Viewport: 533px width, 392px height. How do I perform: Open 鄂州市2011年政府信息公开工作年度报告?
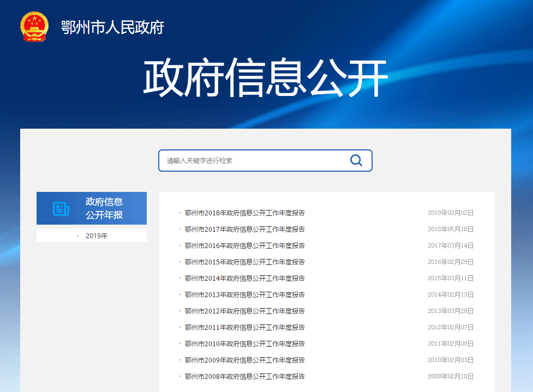coord(245,327)
